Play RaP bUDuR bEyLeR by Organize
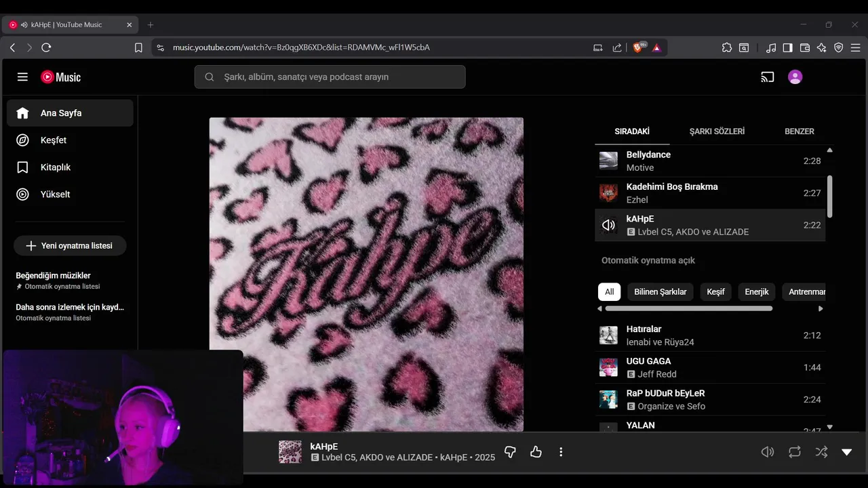The width and height of the screenshot is (868, 488). [x=710, y=399]
